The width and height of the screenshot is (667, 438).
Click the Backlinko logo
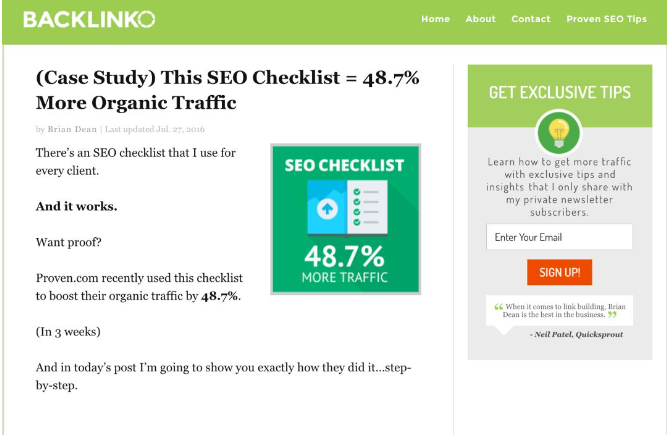(89, 20)
